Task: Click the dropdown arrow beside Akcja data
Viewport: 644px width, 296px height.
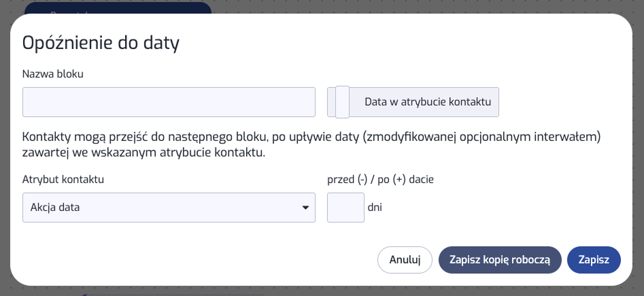Action: point(305,208)
